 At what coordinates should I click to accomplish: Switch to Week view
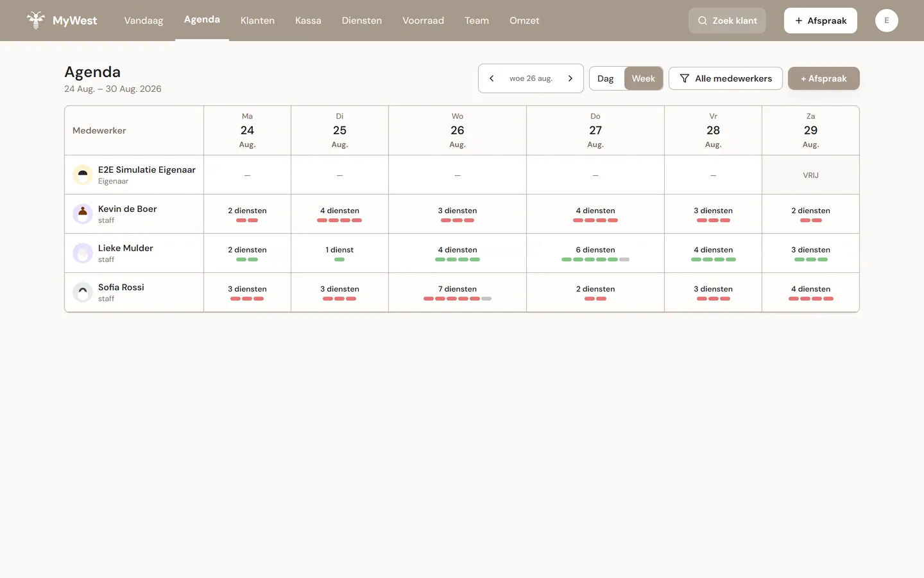tap(644, 78)
